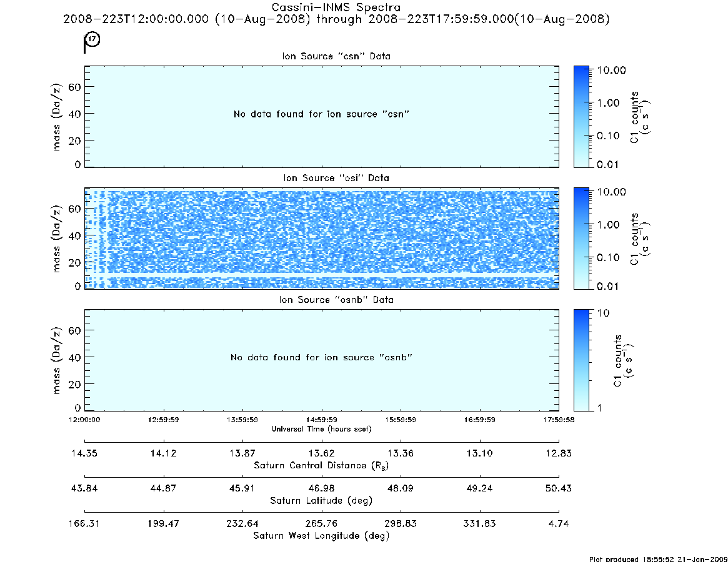Screen dimensions: 728x562
Task: Click the osi spectrogram data panel
Action: [x=322, y=239]
